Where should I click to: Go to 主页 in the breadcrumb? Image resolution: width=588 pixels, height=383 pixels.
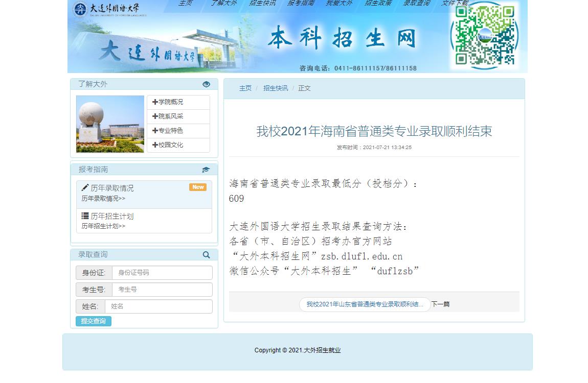coord(245,88)
